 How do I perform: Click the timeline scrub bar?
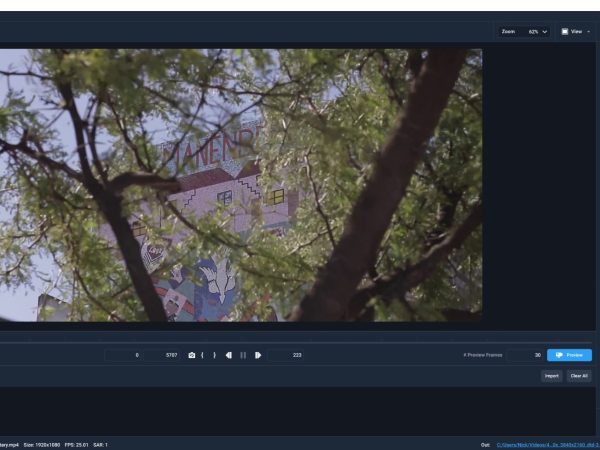pos(295,342)
